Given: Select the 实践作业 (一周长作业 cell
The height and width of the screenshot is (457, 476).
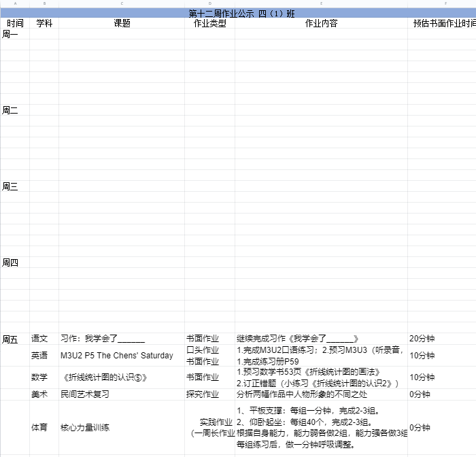Looking at the screenshot, I should (x=209, y=428).
